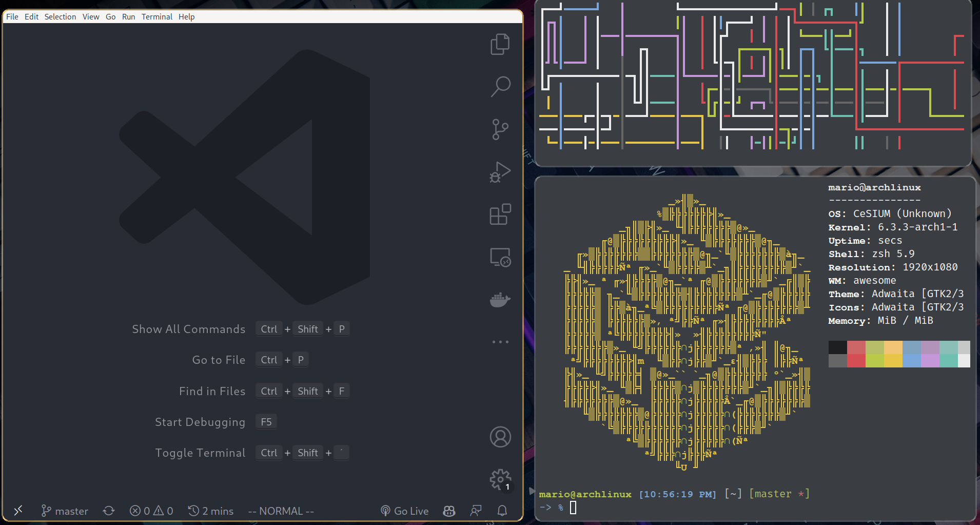This screenshot has width=980, height=525.
Task: Click the blue color block in neofetch palette
Action: (x=911, y=361)
